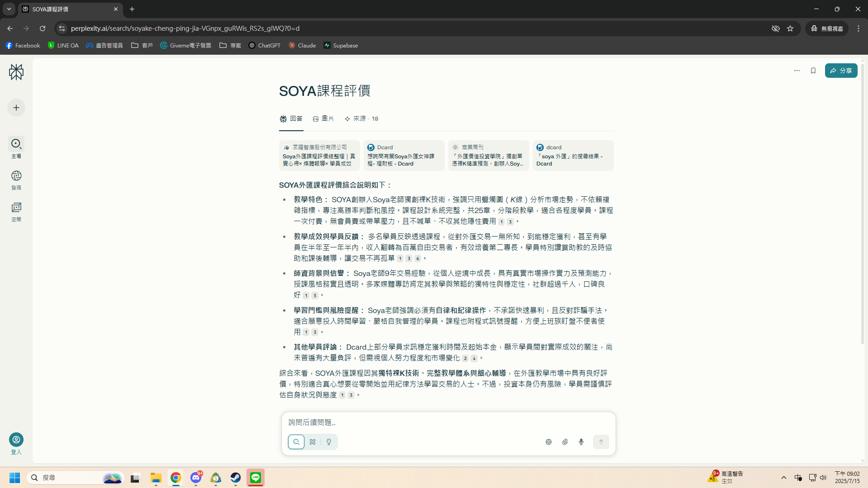Open a new browser tab
This screenshot has height=488, width=868.
coord(132,9)
